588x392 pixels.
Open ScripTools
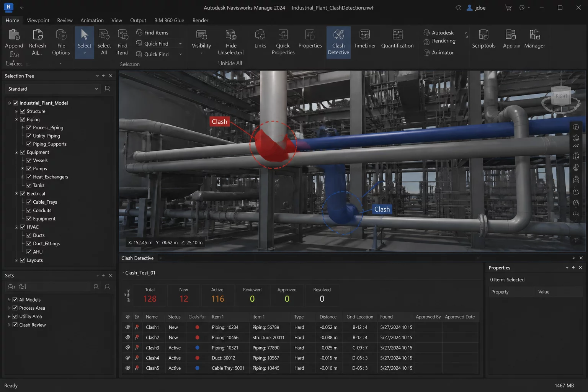point(484,39)
